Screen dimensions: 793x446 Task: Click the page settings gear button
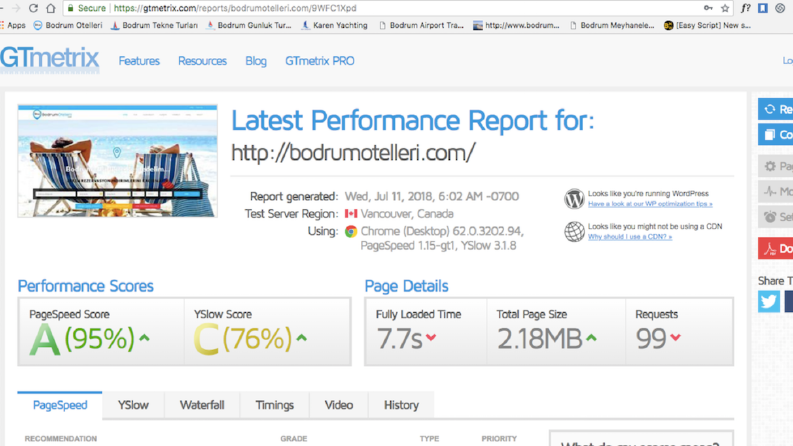(775, 166)
